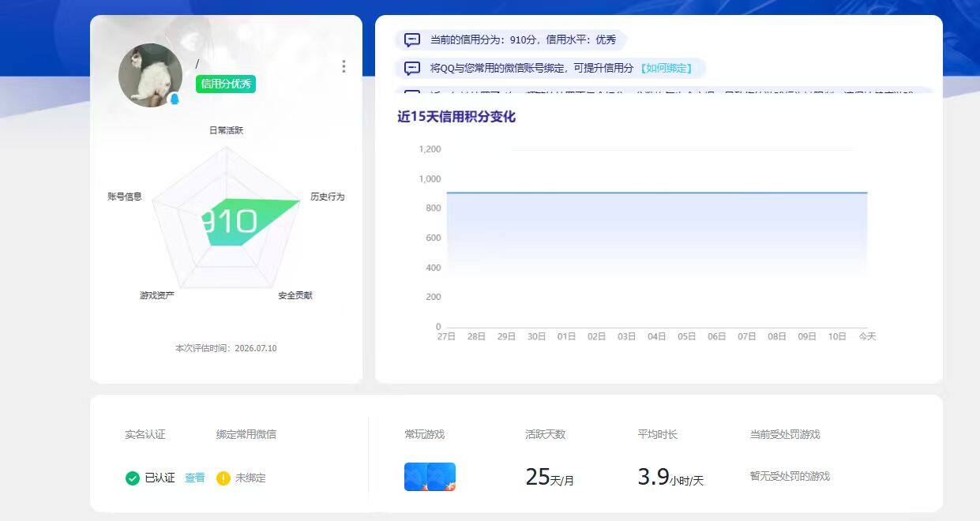The image size is (980, 521).
Task: Click the 已认证 status text
Action: click(160, 478)
